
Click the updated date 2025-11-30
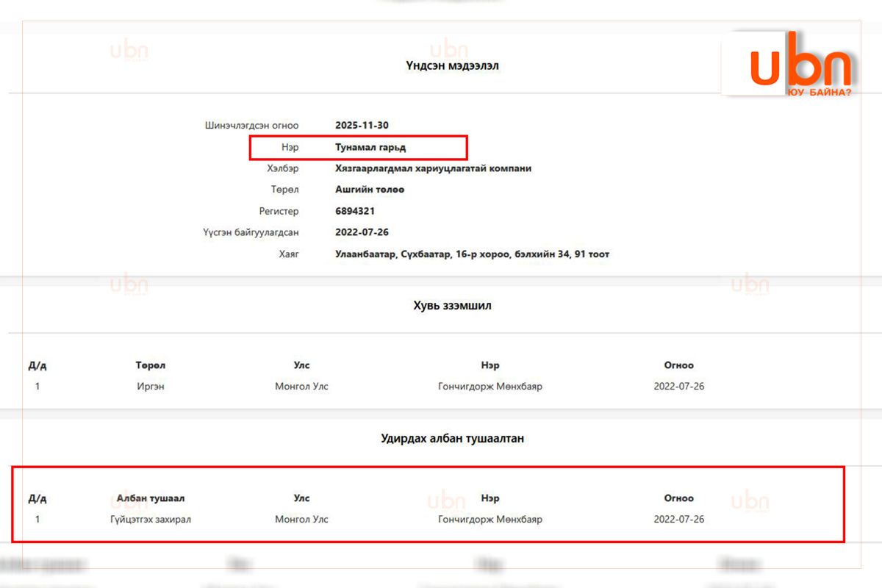[x=362, y=126]
